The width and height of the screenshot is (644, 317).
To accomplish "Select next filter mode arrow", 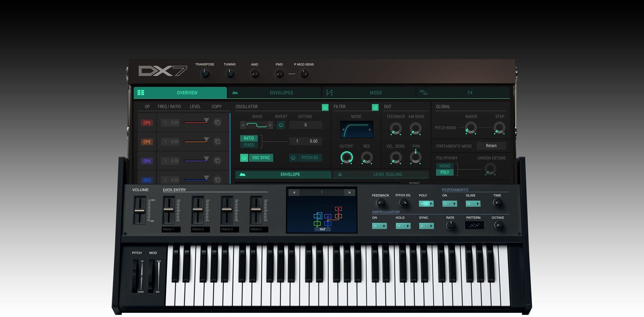I will [370, 129].
